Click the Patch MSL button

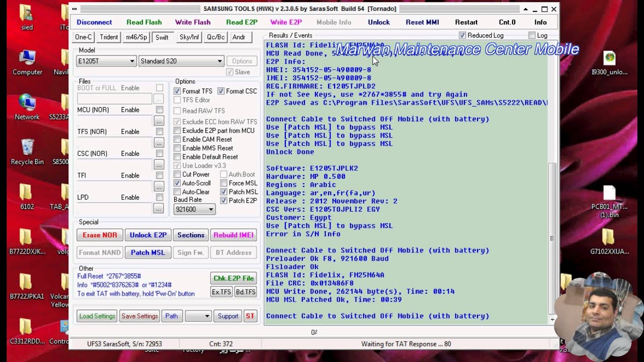(x=148, y=252)
